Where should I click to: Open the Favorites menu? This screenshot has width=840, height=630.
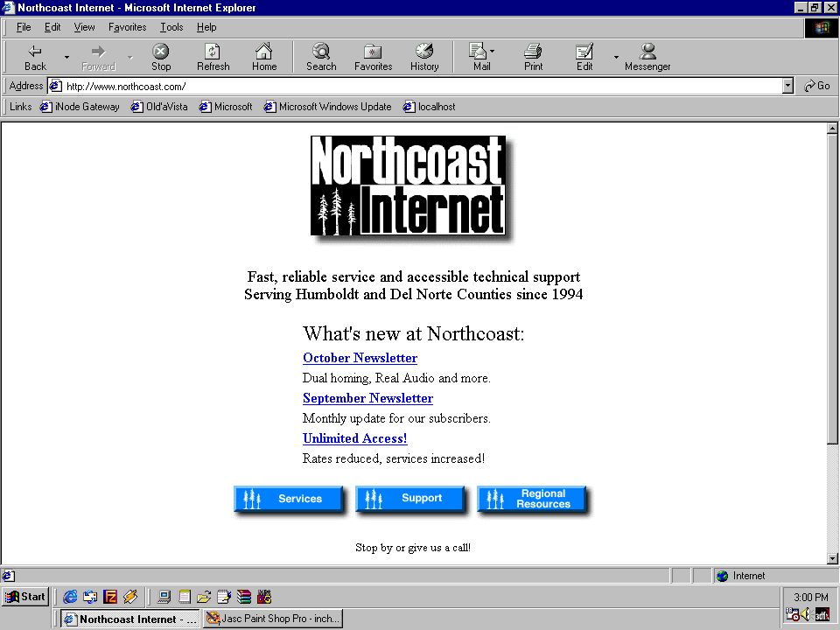(x=127, y=27)
